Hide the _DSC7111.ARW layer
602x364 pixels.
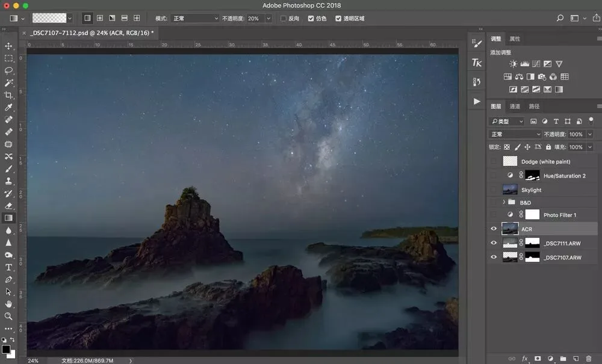click(x=494, y=243)
